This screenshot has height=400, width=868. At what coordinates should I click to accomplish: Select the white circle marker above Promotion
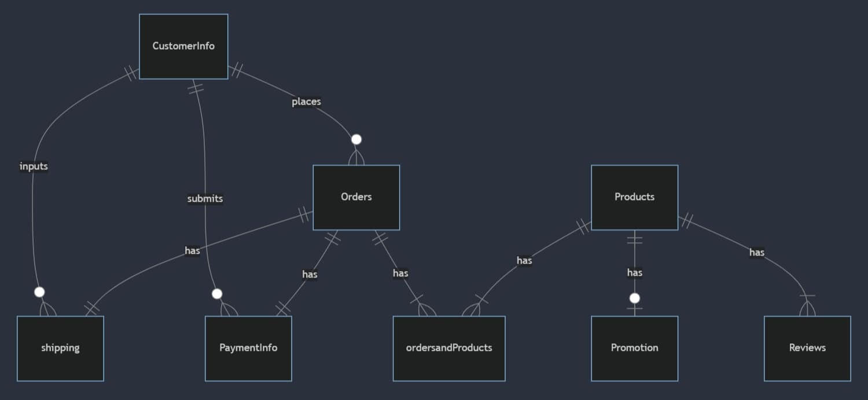click(x=635, y=298)
